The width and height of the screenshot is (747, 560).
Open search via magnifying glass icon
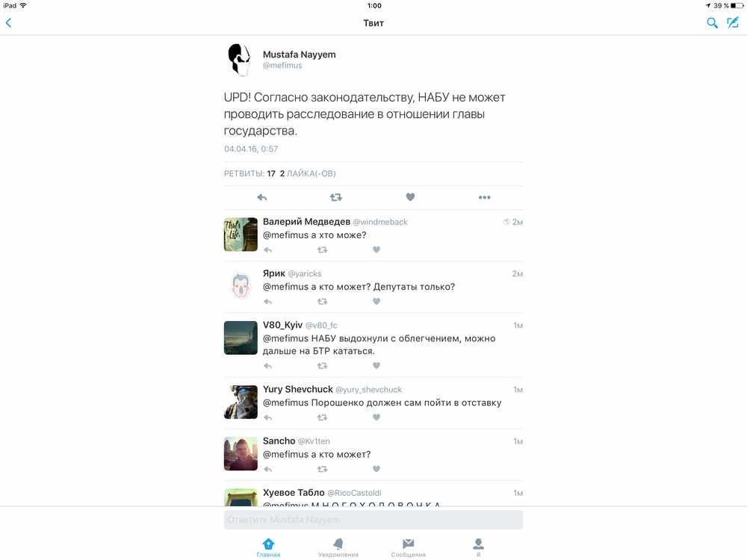[712, 22]
